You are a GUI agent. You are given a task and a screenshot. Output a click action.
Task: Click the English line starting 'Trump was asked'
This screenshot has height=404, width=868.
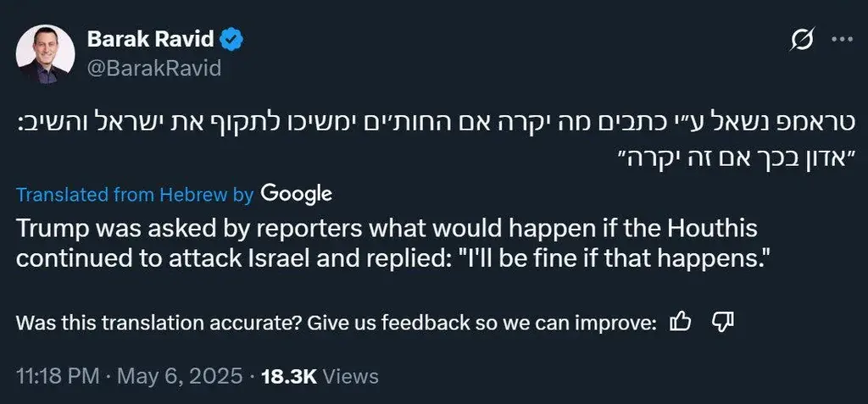point(387,230)
